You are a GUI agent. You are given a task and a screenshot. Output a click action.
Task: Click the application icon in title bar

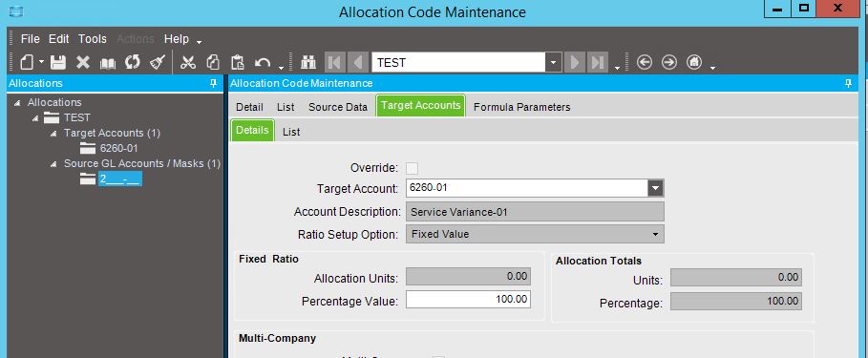(16, 11)
